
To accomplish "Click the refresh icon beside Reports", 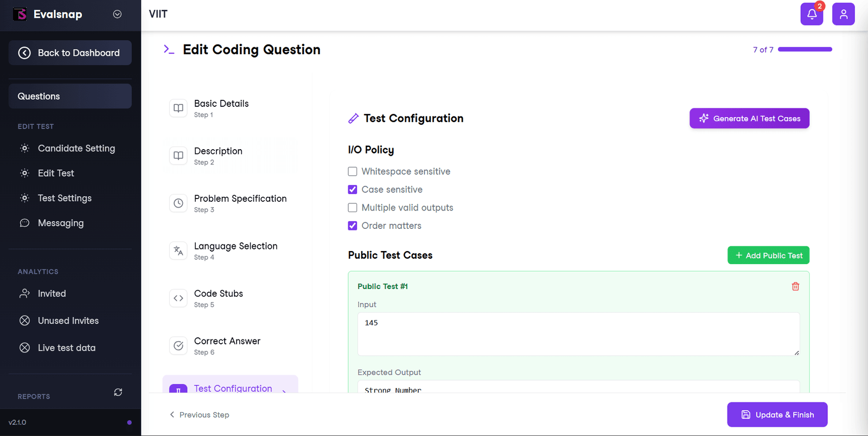I will click(118, 392).
